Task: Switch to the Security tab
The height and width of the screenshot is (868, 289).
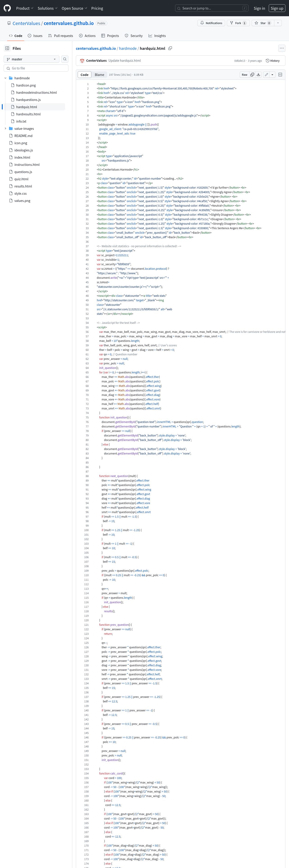Action: 133,36
